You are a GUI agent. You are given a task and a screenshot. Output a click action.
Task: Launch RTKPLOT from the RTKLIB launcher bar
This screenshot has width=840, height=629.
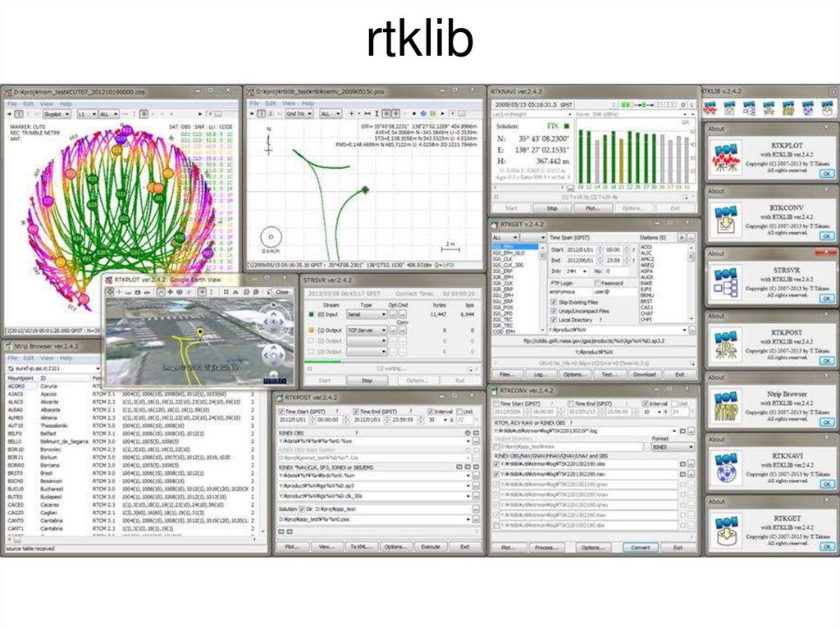(x=710, y=107)
